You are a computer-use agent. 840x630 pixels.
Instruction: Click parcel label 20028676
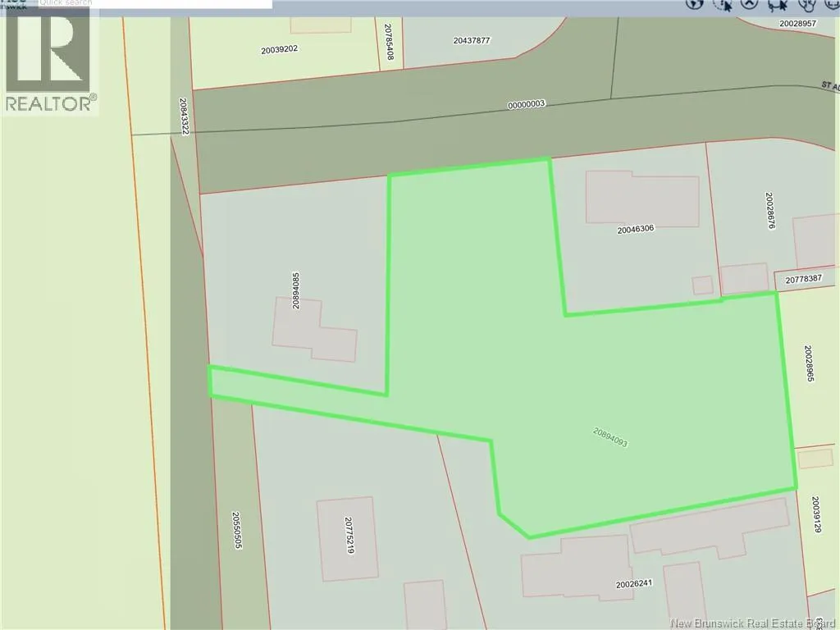pyautogui.click(x=770, y=211)
